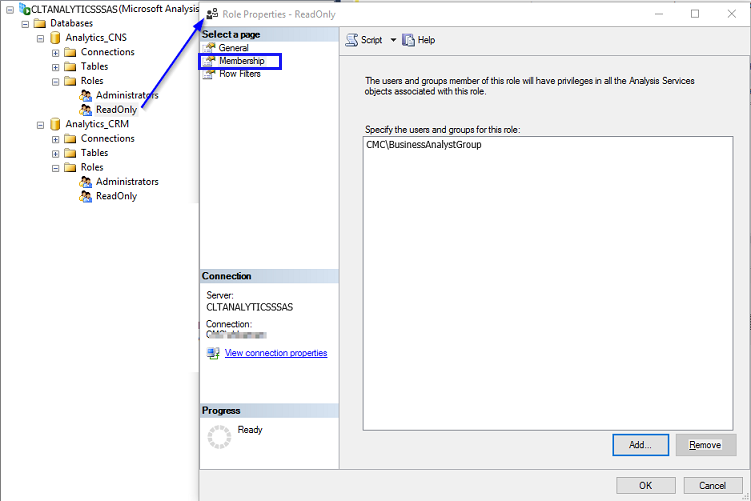
Task: Collapse the Analytics_CNS database node
Action: click(x=41, y=38)
